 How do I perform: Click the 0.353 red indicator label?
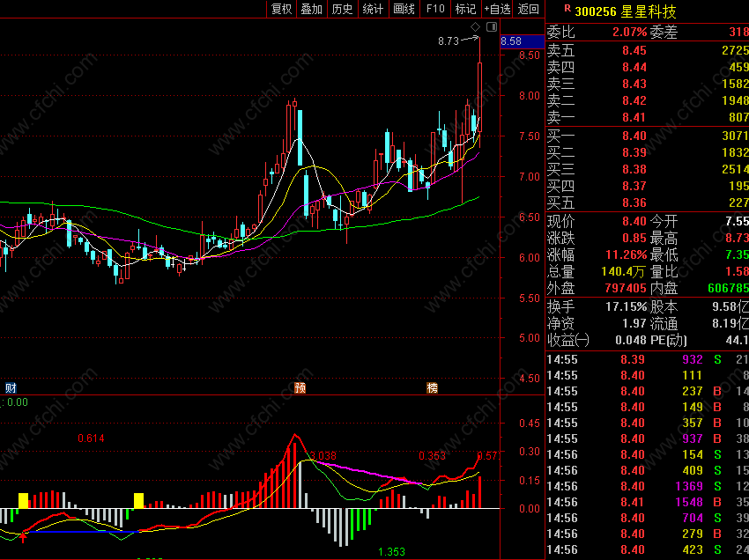click(x=433, y=456)
